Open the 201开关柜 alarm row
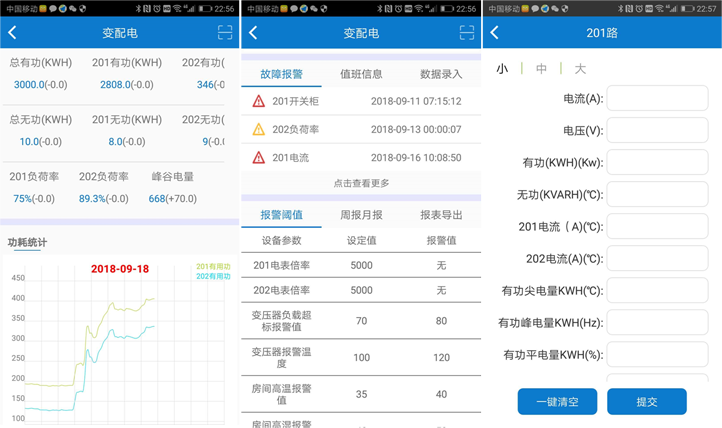Image resolution: width=722 pixels, height=428 pixels. pos(361,101)
